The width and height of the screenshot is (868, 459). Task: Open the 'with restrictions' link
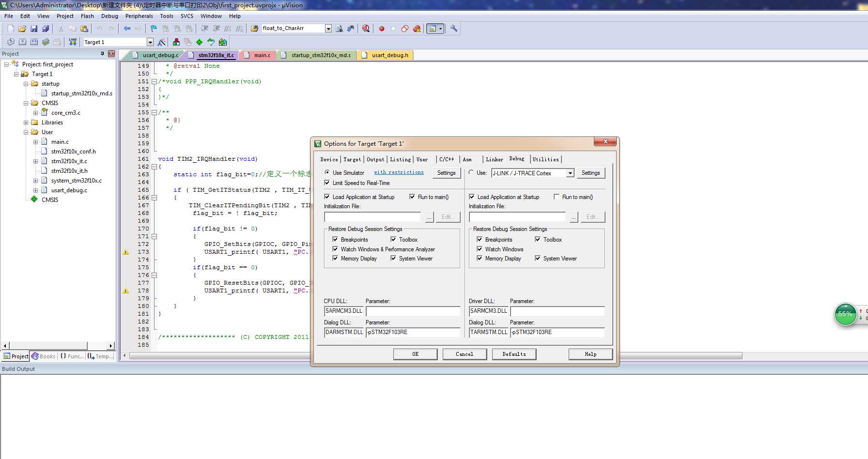click(x=399, y=172)
